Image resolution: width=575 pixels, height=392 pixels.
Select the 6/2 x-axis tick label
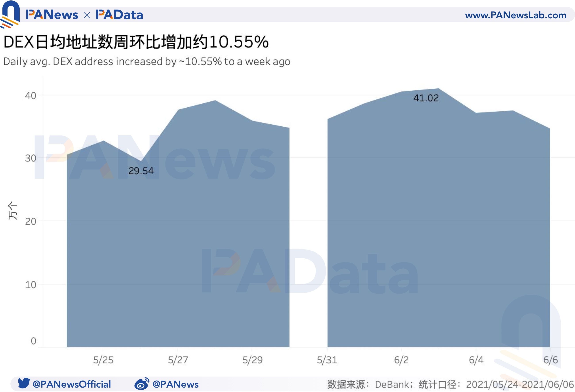(x=401, y=360)
